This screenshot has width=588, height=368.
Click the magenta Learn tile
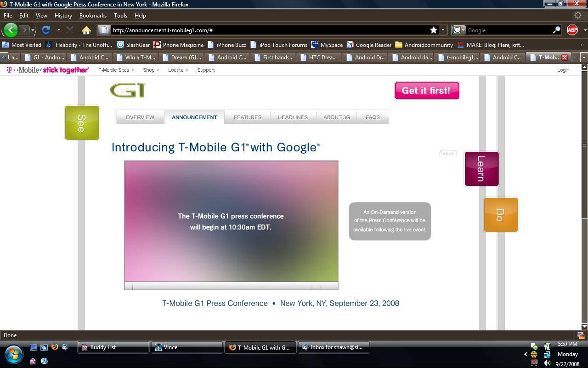[481, 169]
